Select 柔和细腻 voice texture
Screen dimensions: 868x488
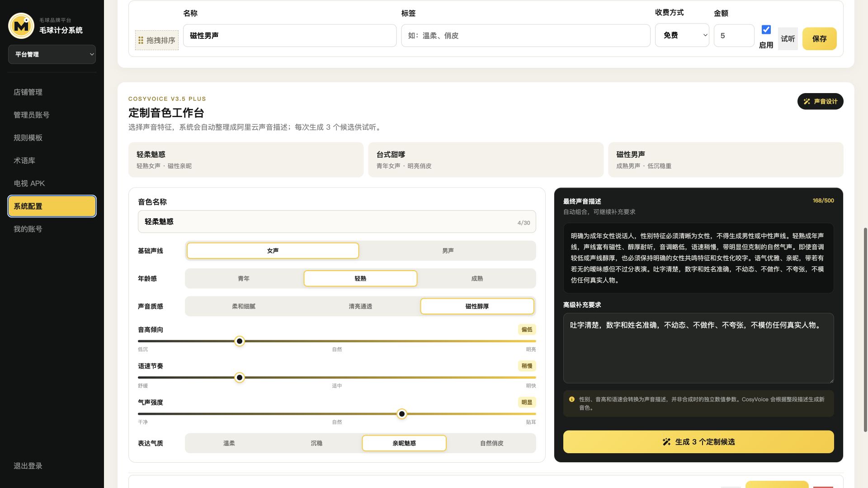coord(244,306)
